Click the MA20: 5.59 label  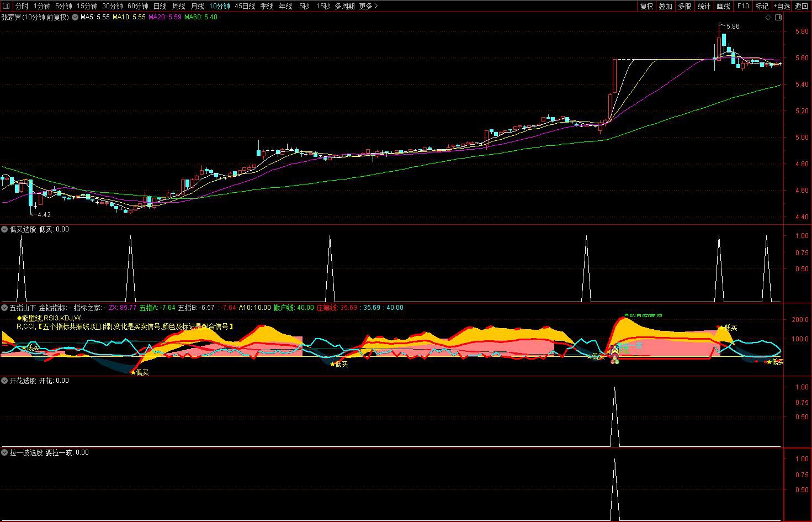click(x=165, y=17)
